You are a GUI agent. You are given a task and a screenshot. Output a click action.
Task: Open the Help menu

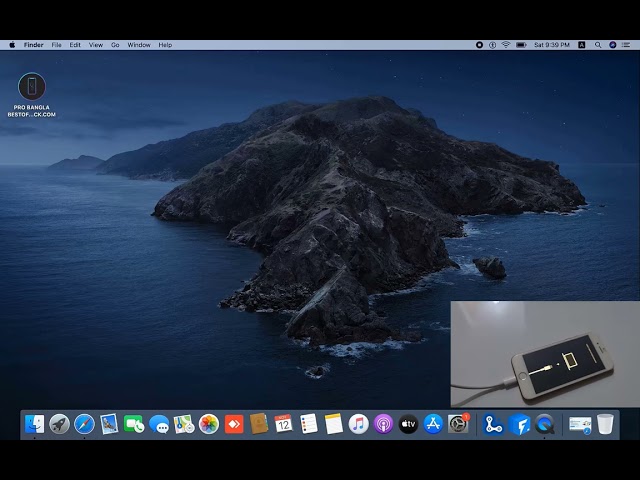pyautogui.click(x=165, y=45)
